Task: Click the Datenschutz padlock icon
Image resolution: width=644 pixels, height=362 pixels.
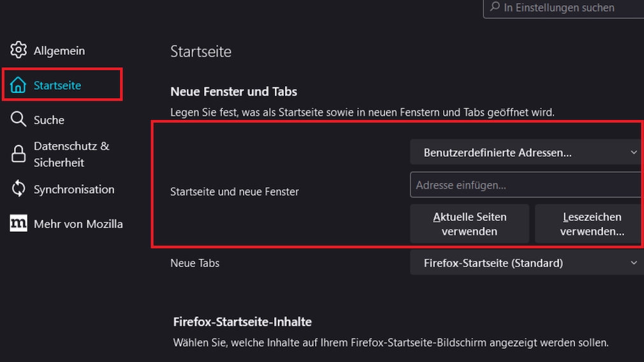Action: click(x=18, y=154)
